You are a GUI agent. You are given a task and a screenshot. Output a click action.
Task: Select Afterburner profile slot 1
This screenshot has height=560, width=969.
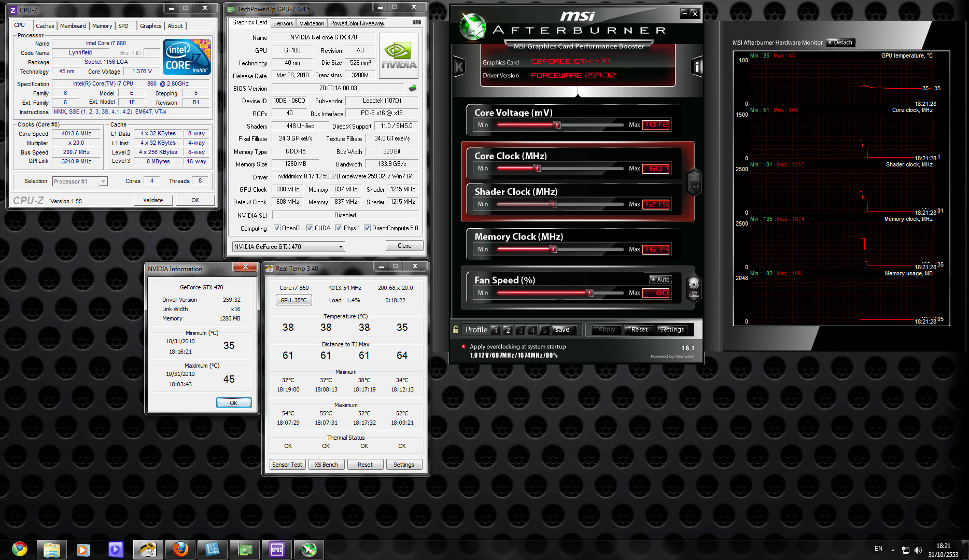(495, 330)
